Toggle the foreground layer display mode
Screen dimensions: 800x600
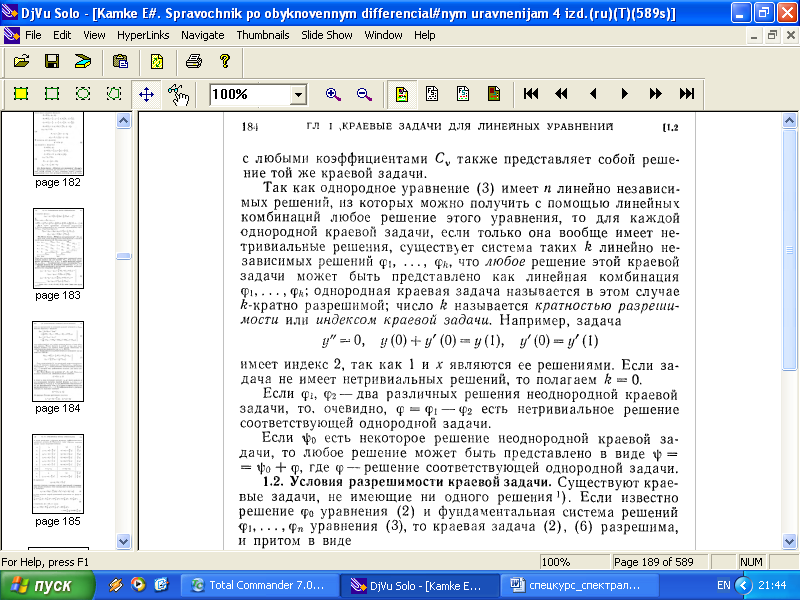click(x=463, y=94)
